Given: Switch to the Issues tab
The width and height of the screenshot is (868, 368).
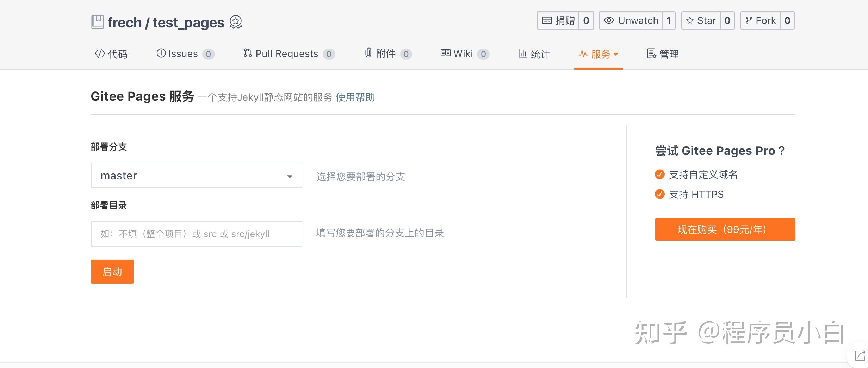Looking at the screenshot, I should (x=183, y=53).
